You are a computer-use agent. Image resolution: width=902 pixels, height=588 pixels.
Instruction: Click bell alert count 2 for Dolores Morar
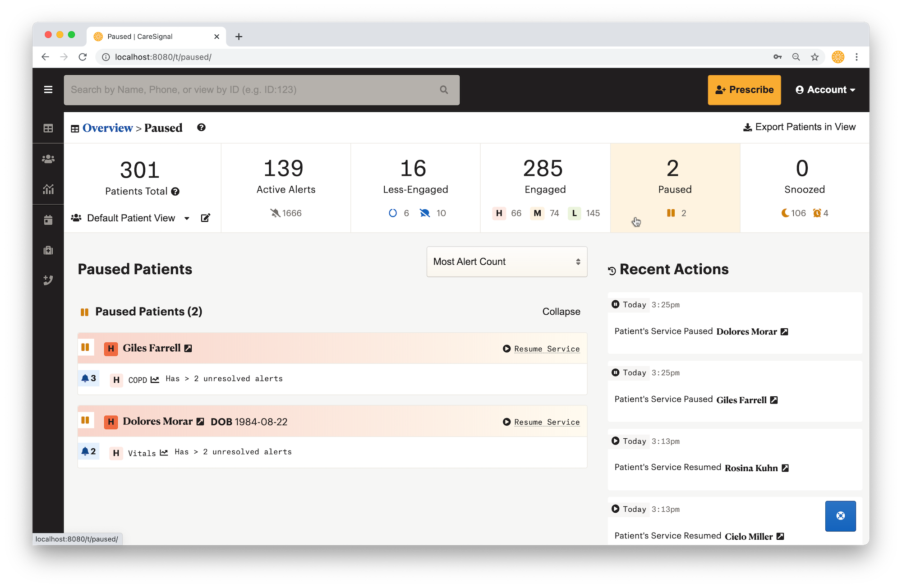click(x=88, y=451)
